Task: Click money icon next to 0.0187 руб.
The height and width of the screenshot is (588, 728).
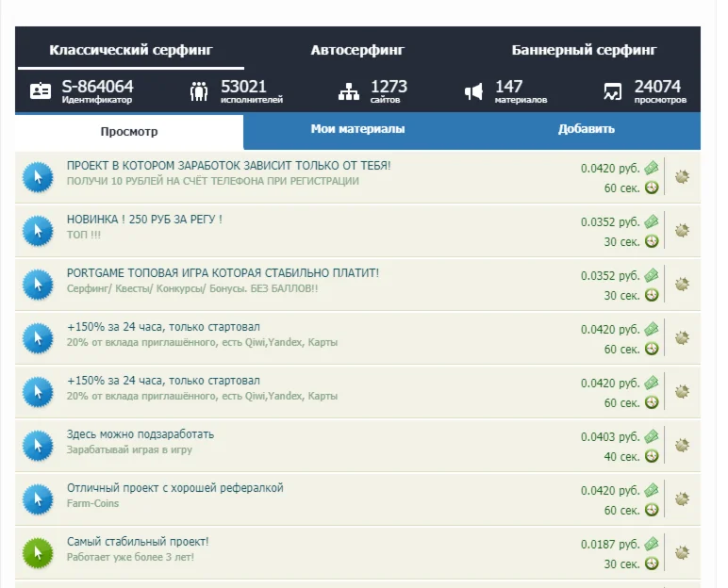Action: coord(652,544)
